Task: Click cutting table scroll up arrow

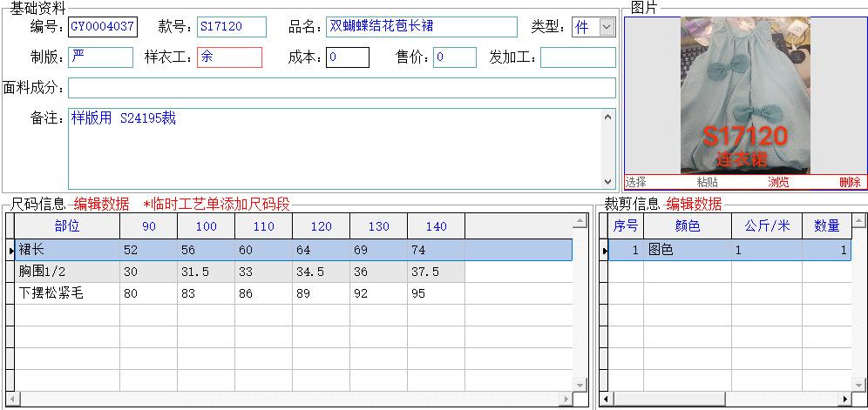Action: click(x=859, y=222)
